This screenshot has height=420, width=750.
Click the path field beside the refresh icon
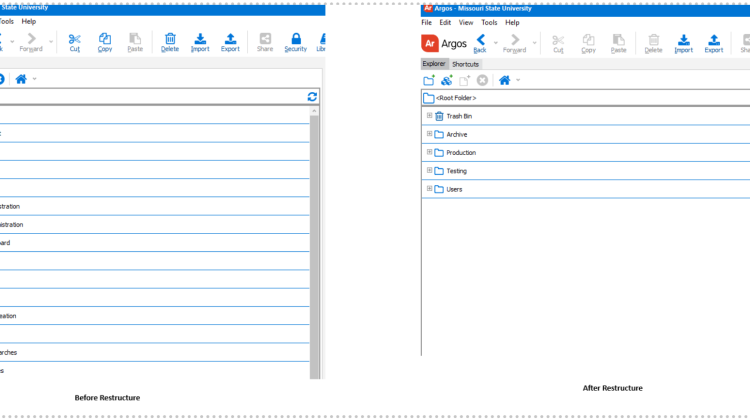coord(152,97)
